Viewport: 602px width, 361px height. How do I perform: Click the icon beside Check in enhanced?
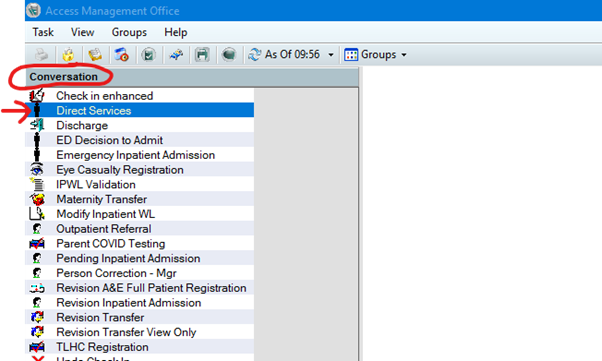[37, 96]
